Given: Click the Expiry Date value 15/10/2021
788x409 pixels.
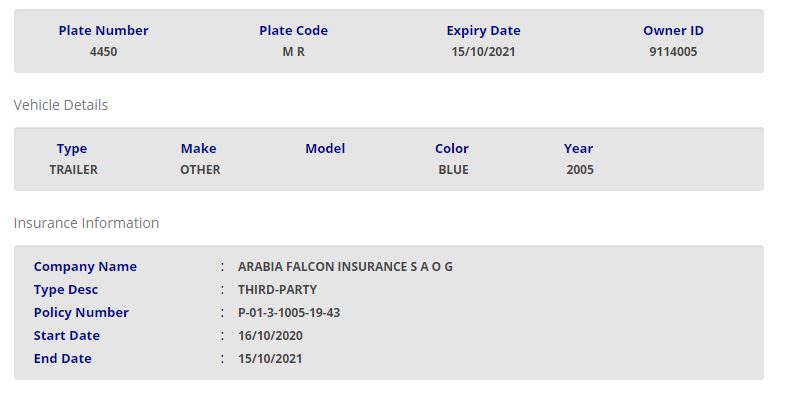Looking at the screenshot, I should click(483, 51).
